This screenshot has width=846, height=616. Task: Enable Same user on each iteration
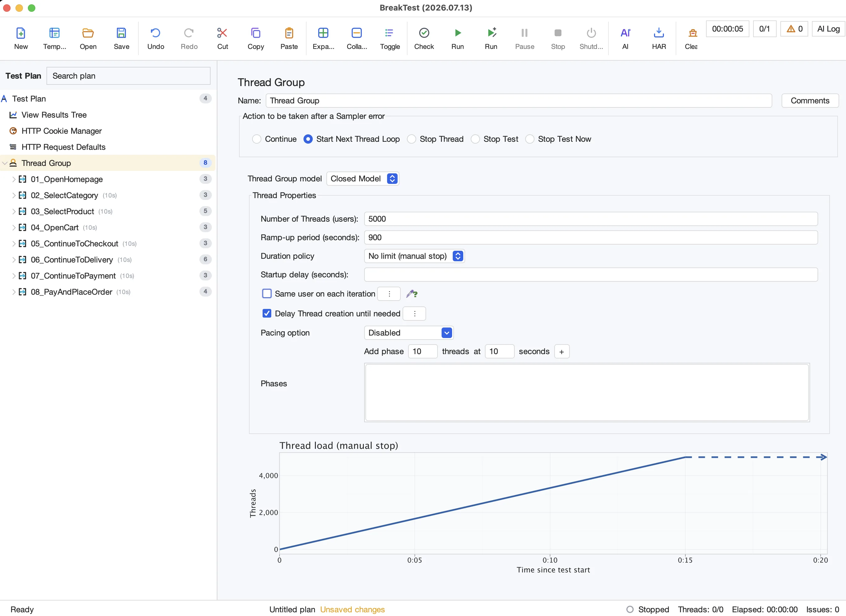click(267, 294)
